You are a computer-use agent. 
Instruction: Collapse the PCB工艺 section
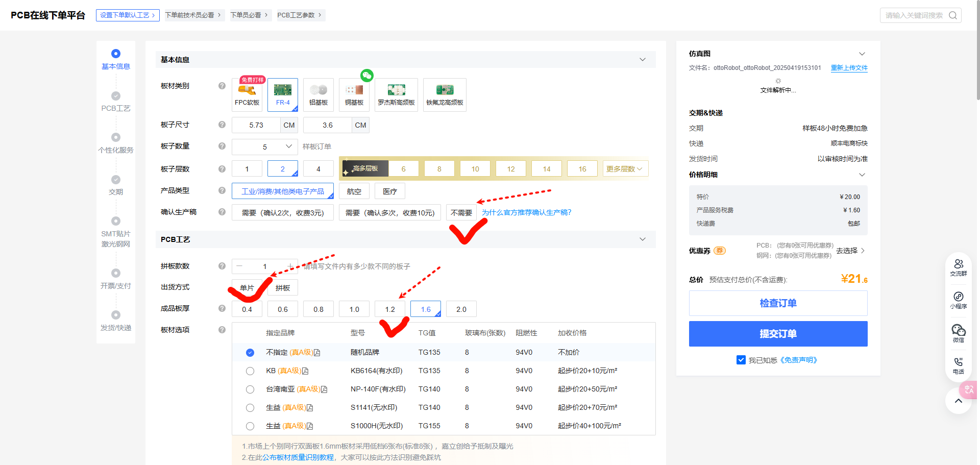[643, 239]
